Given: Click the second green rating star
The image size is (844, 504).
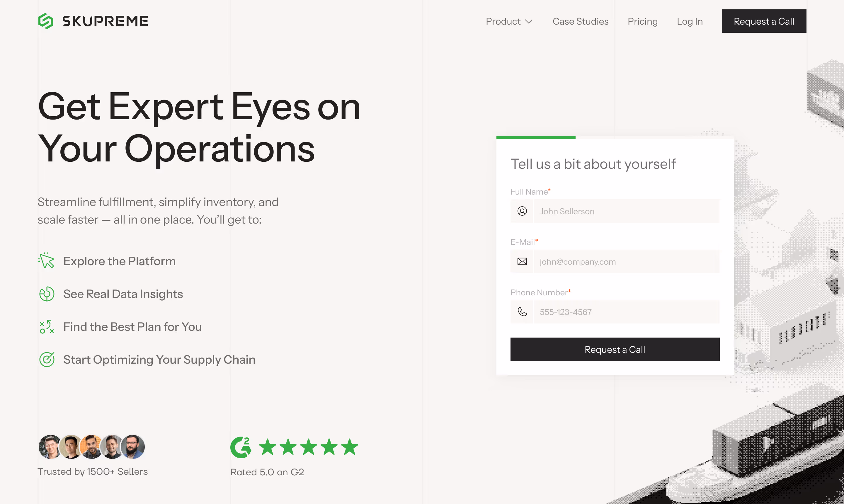Looking at the screenshot, I should (288, 447).
